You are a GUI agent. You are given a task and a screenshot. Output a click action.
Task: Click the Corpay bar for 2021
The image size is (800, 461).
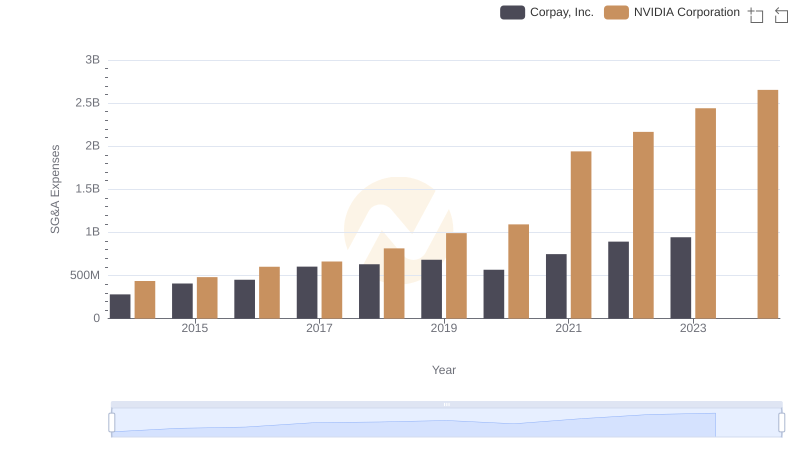pyautogui.click(x=556, y=286)
